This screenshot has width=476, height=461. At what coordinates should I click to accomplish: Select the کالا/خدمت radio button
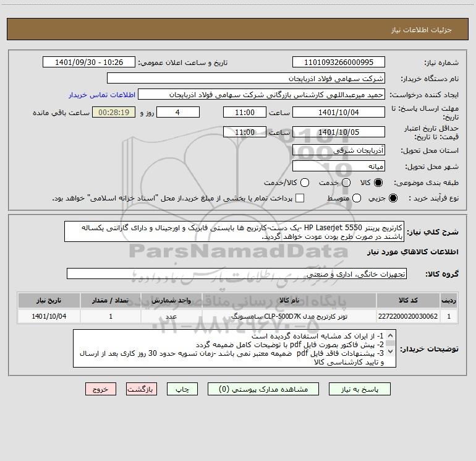click(x=305, y=183)
